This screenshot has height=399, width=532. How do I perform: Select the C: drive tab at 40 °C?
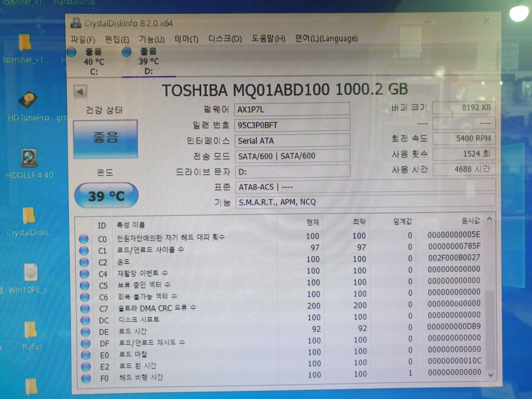[94, 62]
